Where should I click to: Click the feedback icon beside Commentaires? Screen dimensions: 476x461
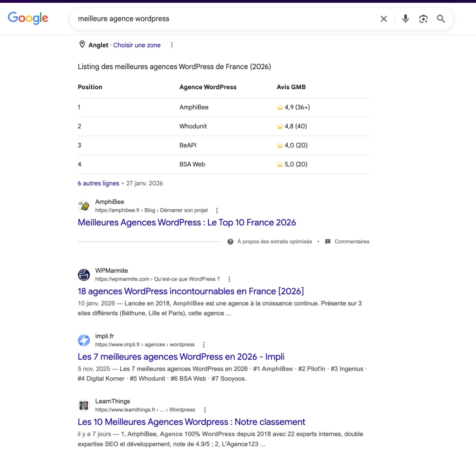pyautogui.click(x=328, y=242)
